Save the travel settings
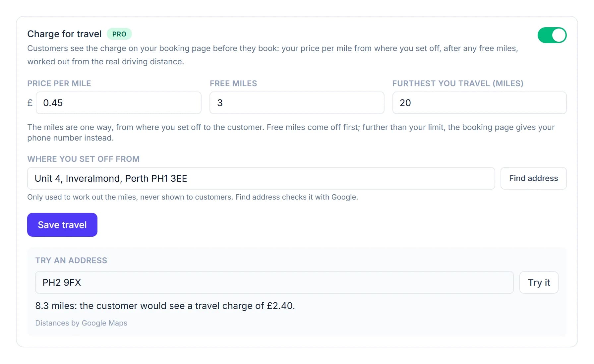 click(x=62, y=225)
